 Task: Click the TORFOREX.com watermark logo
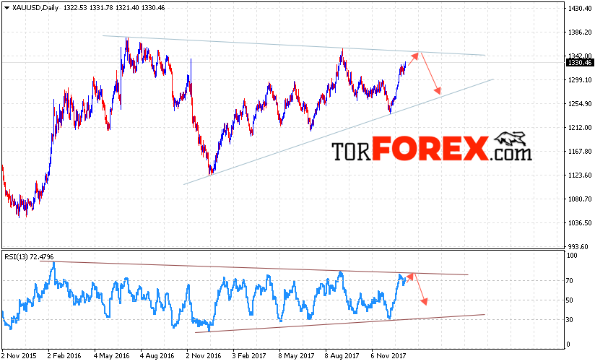coord(432,147)
